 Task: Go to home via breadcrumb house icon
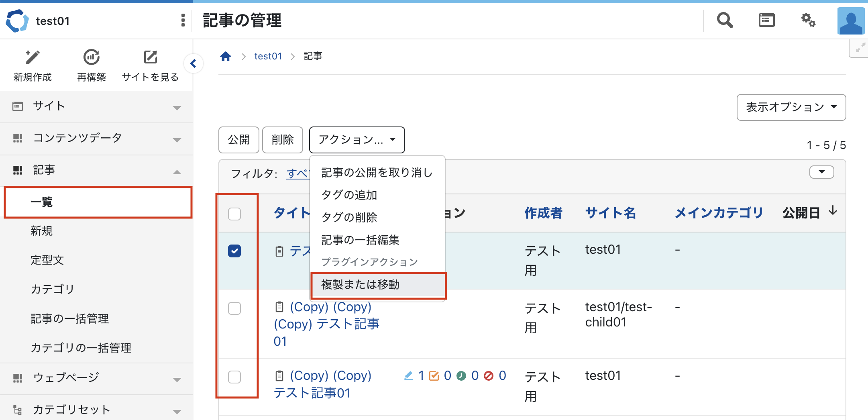pyautogui.click(x=226, y=57)
